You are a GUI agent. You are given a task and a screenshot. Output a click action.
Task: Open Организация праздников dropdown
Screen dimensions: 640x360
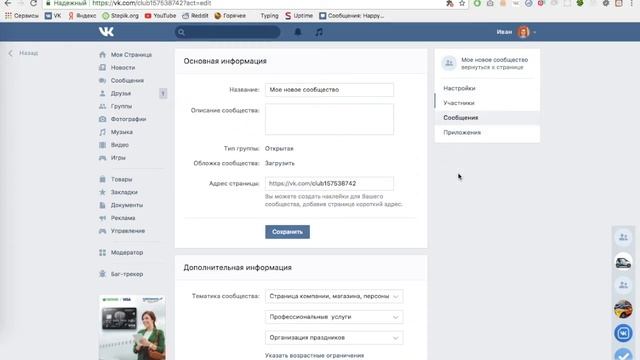334,338
